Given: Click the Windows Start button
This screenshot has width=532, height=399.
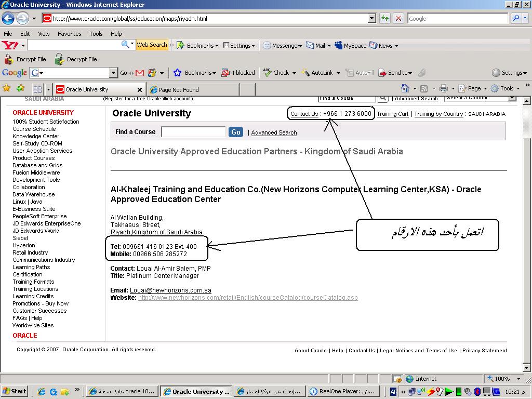Looking at the screenshot, I should pos(15,391).
